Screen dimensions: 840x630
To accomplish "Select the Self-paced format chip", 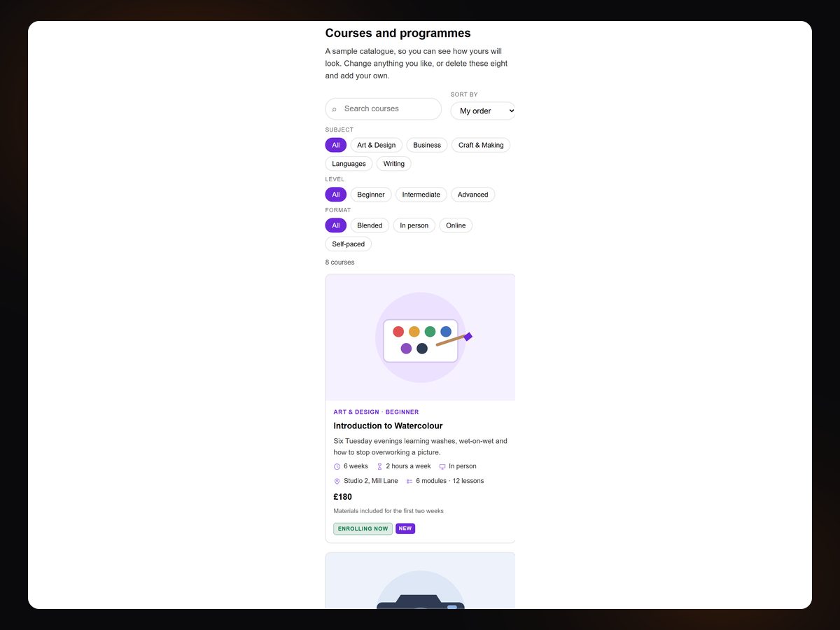I will pos(349,244).
